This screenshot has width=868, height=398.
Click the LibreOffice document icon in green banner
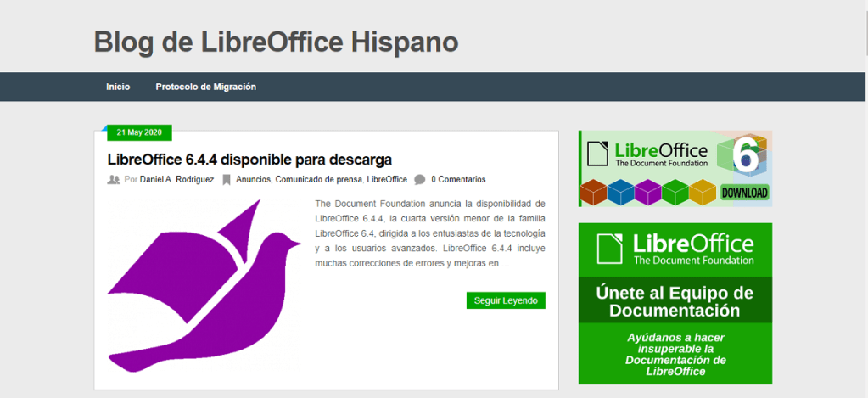[611, 248]
